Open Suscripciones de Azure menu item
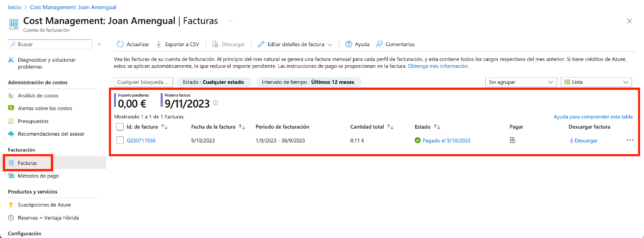The image size is (644, 238). 44,205
